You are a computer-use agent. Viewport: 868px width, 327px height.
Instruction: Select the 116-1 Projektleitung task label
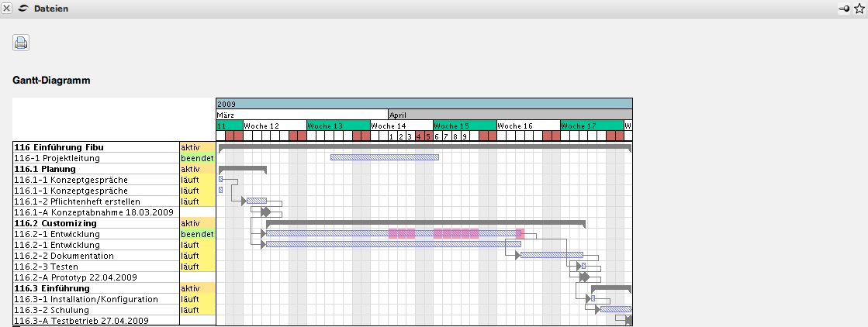57,158
